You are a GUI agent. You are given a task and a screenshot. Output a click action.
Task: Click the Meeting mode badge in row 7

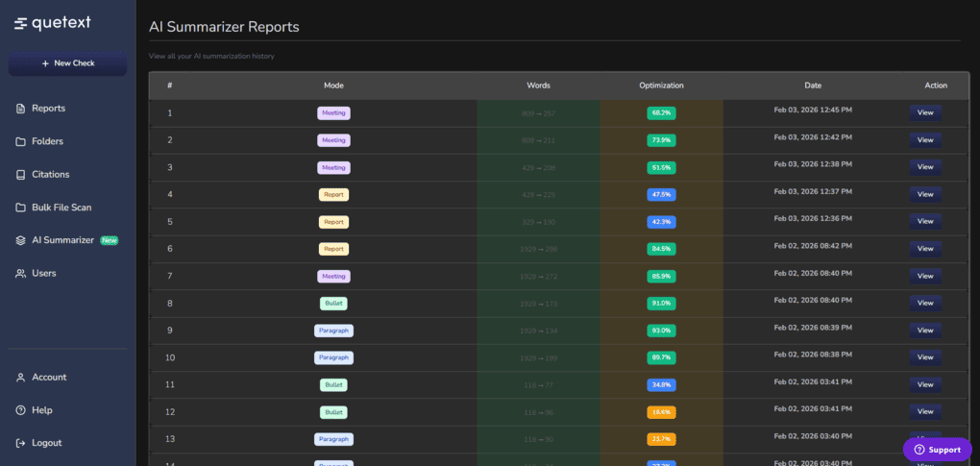(333, 276)
